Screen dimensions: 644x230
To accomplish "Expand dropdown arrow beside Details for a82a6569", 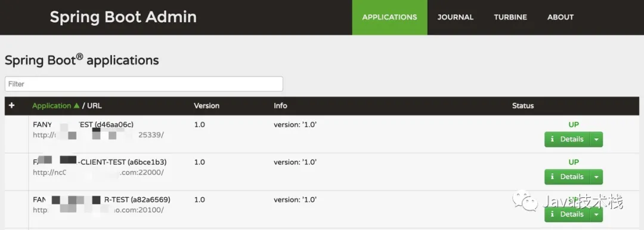I will tap(596, 214).
